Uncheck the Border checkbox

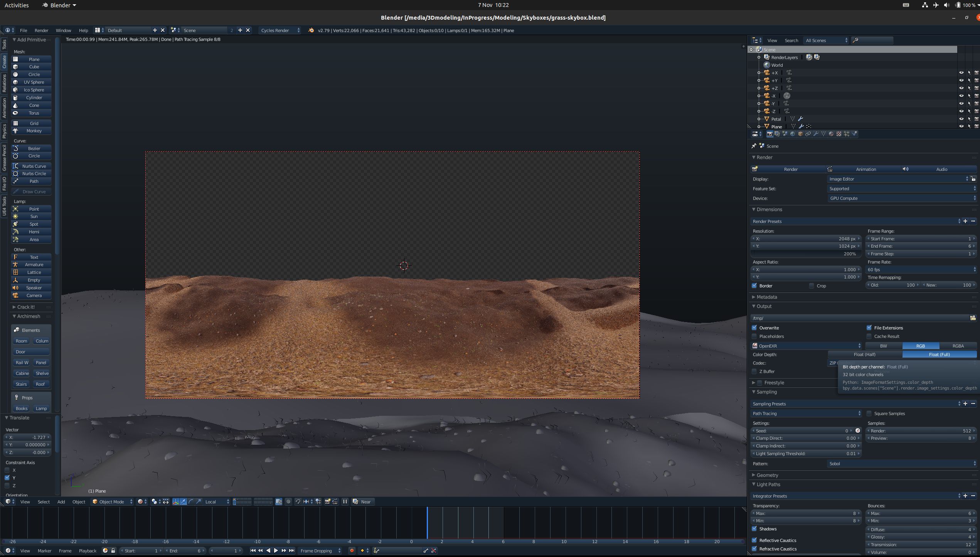754,286
